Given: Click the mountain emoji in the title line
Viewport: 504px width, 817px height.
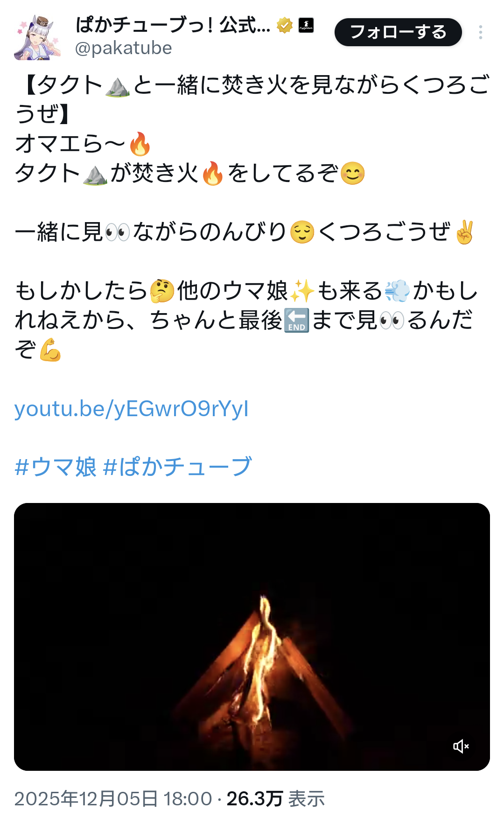Looking at the screenshot, I should (118, 86).
